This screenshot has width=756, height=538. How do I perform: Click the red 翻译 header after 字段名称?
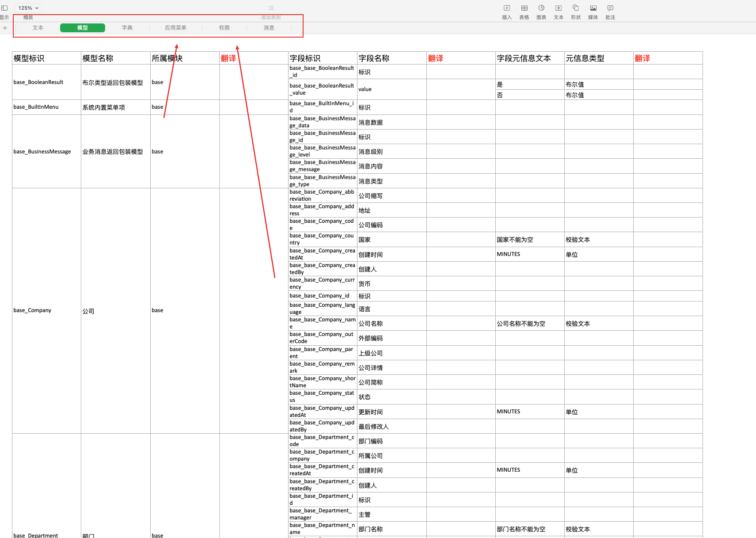(461, 58)
